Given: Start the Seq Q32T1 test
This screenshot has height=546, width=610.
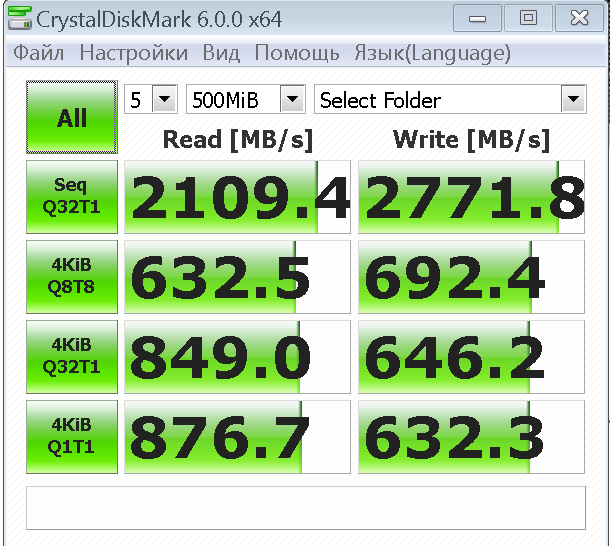Looking at the screenshot, I should pos(72,197).
